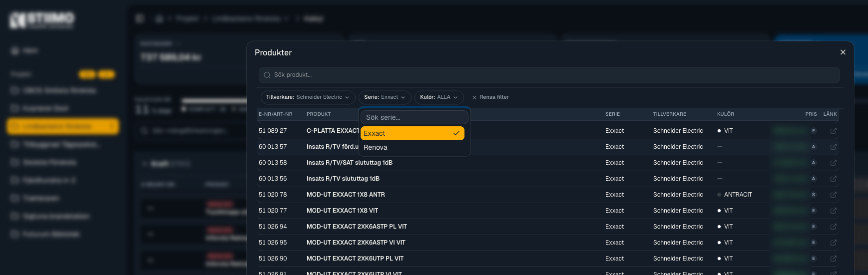Click the price class S badge for 51 020 78

tap(814, 195)
